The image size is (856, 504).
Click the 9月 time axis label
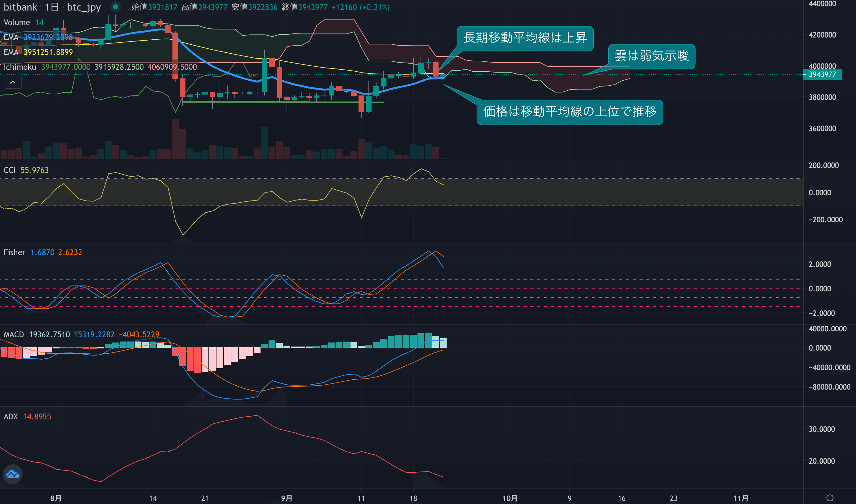[287, 498]
